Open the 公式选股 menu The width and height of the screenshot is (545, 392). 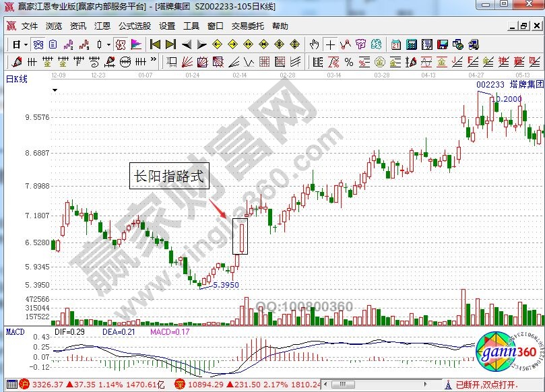(x=135, y=26)
